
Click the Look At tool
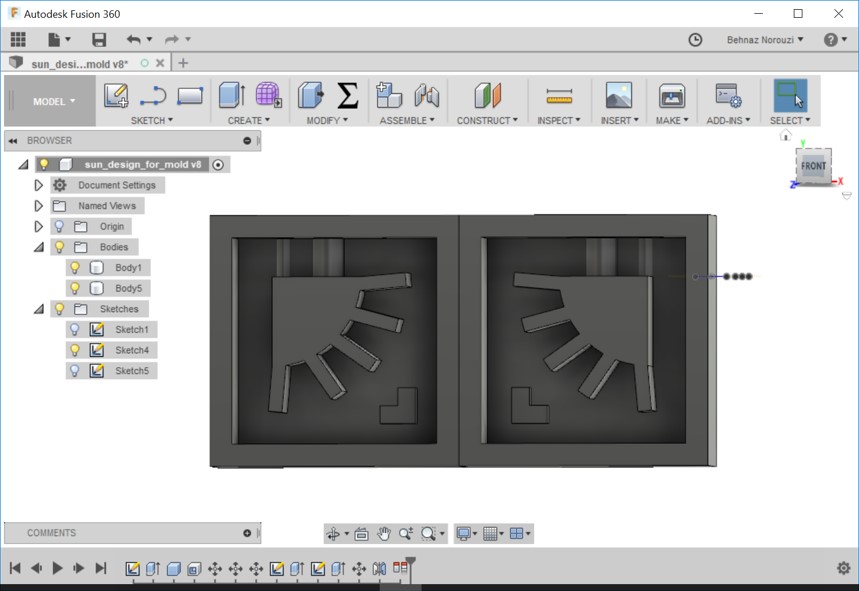[362, 533]
